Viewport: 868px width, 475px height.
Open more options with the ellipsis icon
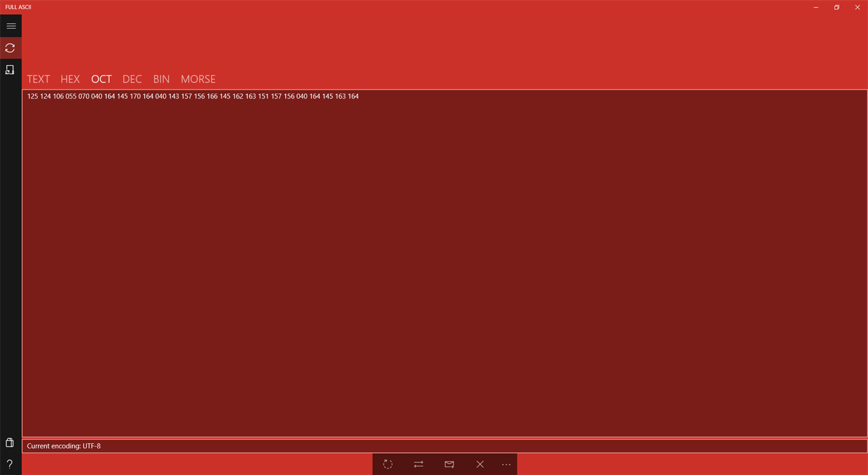point(506,464)
